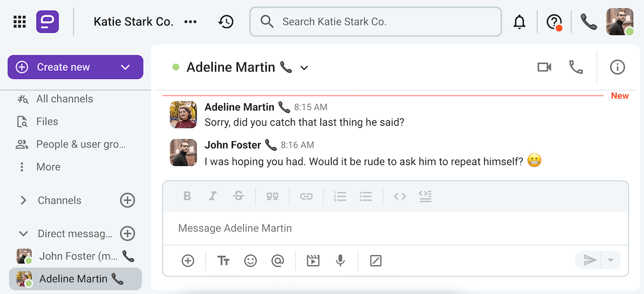Open the history clock icon
Screen dimensions: 644x294
point(226,22)
